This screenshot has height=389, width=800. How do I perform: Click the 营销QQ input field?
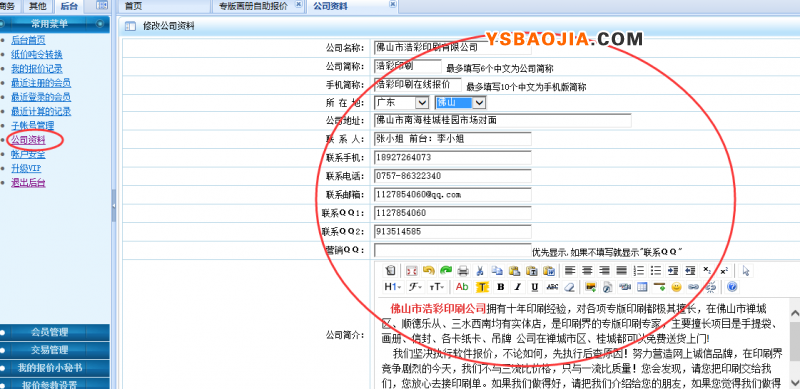pos(453,250)
